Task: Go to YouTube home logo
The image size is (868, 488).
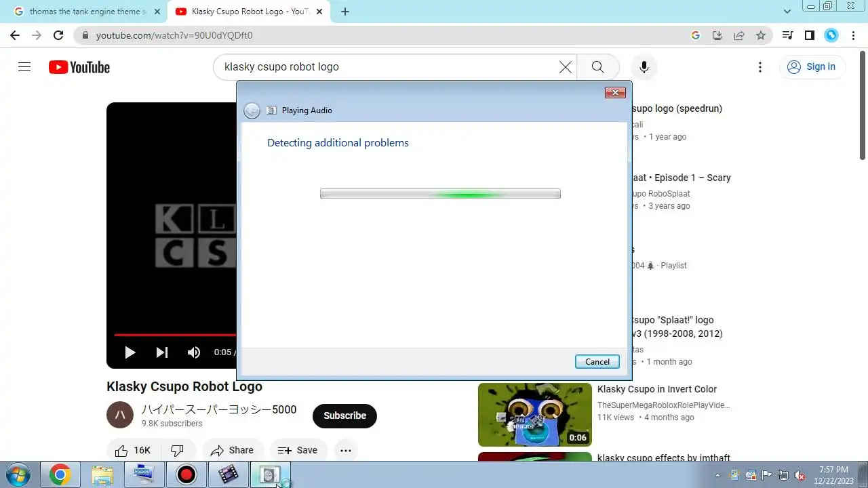Action: pyautogui.click(x=79, y=67)
